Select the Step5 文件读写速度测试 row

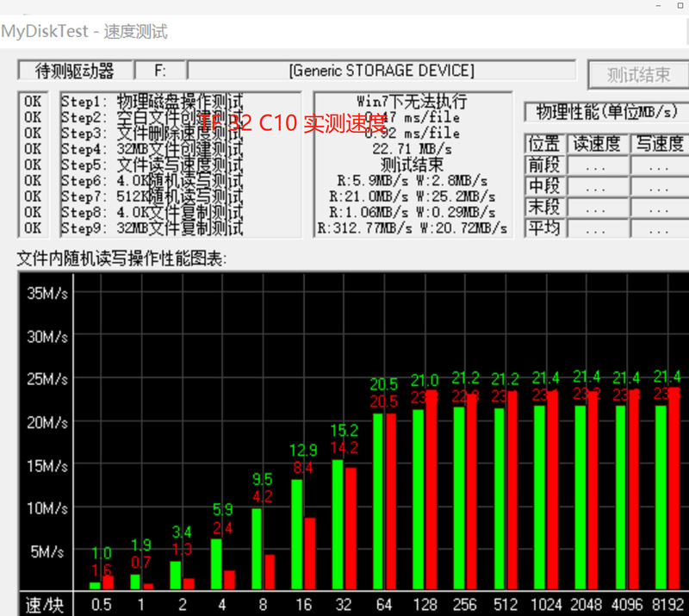tap(152, 165)
